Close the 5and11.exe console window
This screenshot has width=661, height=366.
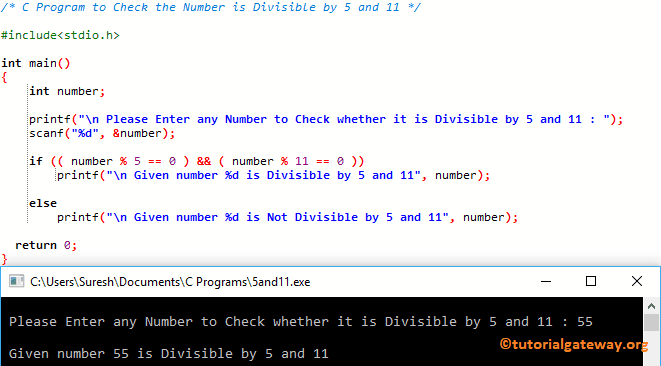click(x=637, y=281)
